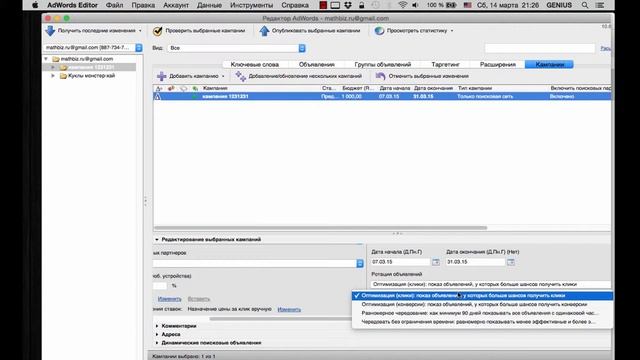Select Равномерное чередование 90 дней option
This screenshot has width=640, height=360.
click(x=482, y=313)
